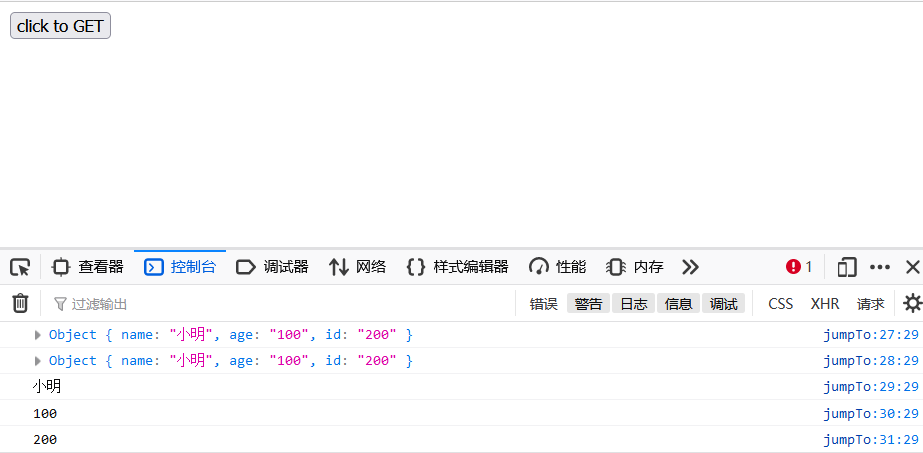Toggle the 错误 errors filter

tap(543, 304)
